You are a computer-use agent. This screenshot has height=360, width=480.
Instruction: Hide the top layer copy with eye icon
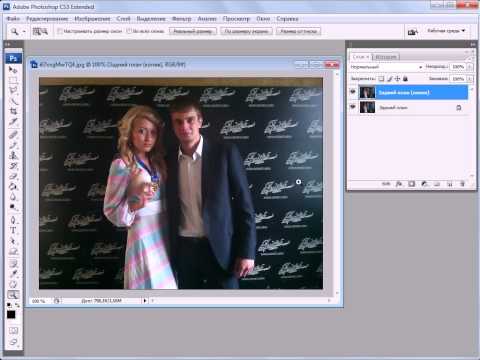[x=353, y=92]
